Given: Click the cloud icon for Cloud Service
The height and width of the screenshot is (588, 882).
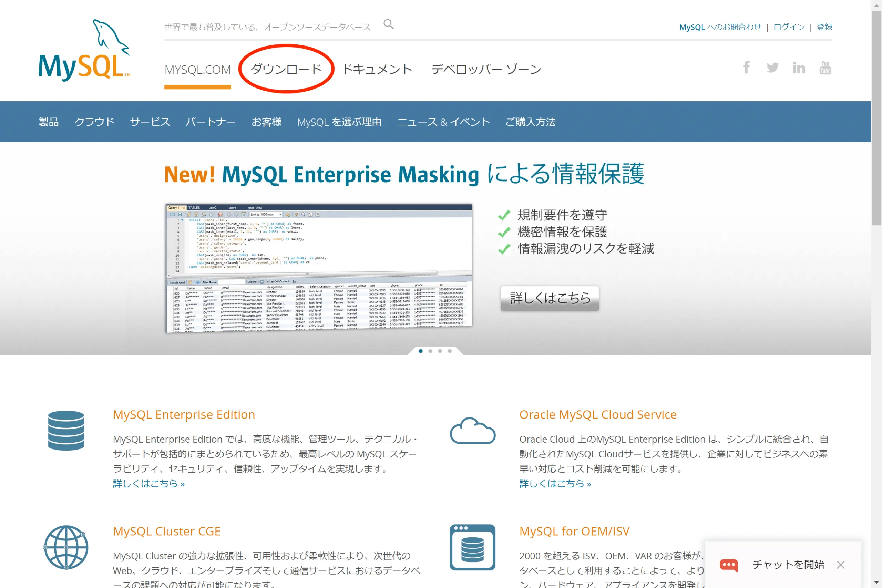Looking at the screenshot, I should [472, 431].
